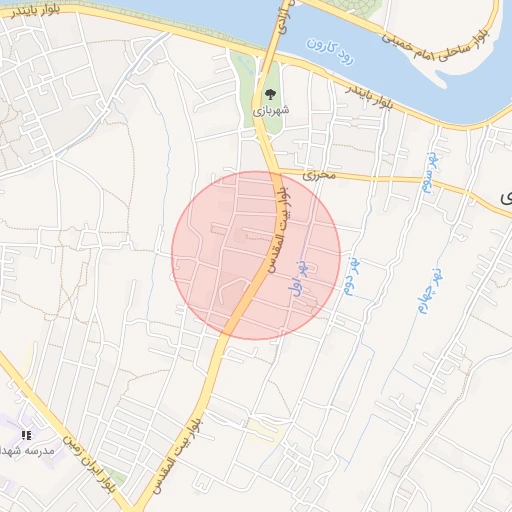
Task: Click the بلوار ساحلی امام خمینی road label
Action: pyautogui.click(x=435, y=48)
